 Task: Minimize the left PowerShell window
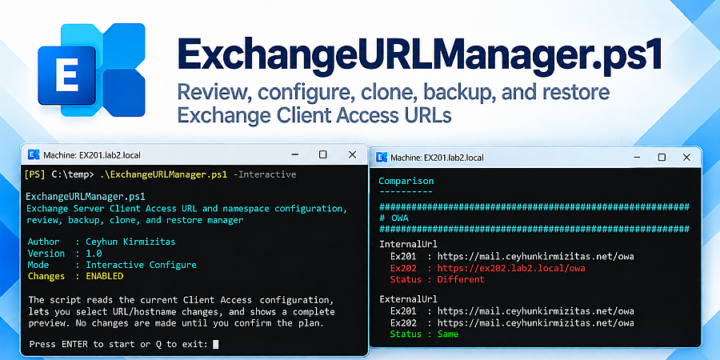pyautogui.click(x=294, y=155)
